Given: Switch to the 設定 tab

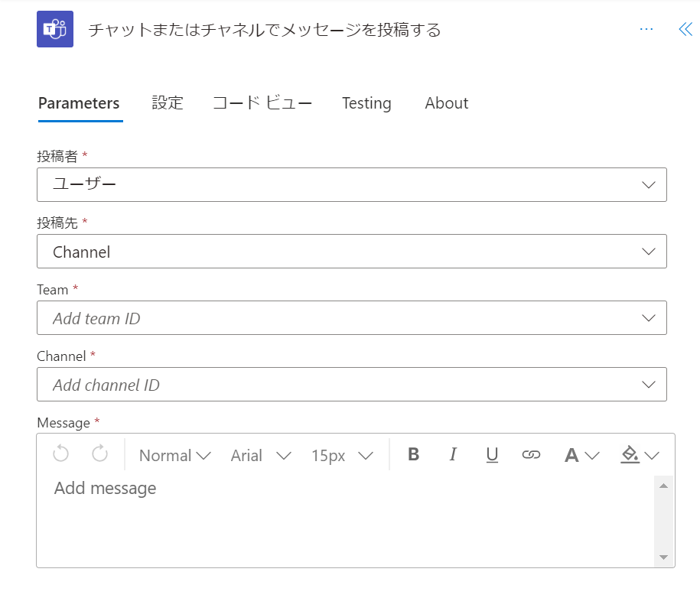Looking at the screenshot, I should coord(168,102).
